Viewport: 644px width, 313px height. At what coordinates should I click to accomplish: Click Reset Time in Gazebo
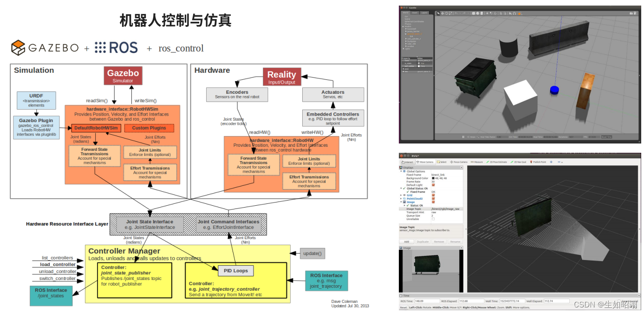click(606, 137)
